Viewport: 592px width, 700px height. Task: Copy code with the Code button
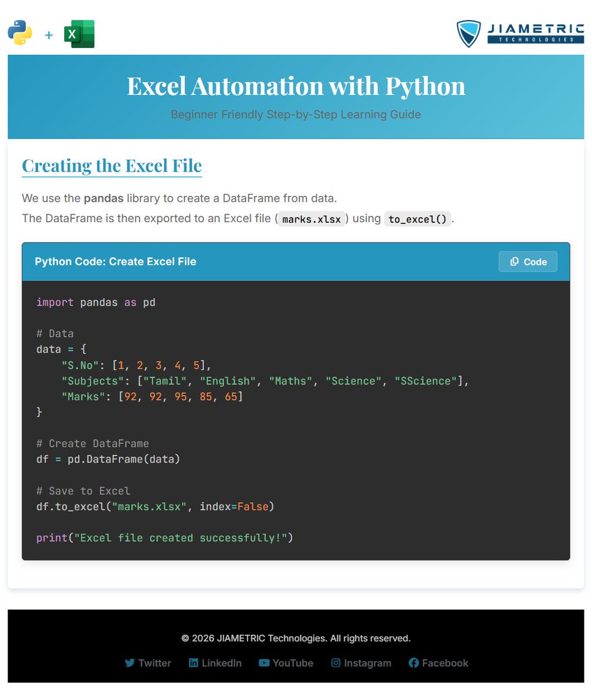click(528, 262)
